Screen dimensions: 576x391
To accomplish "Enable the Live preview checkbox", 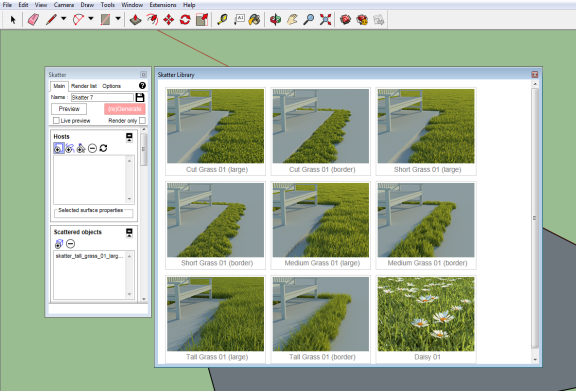I will [56, 121].
